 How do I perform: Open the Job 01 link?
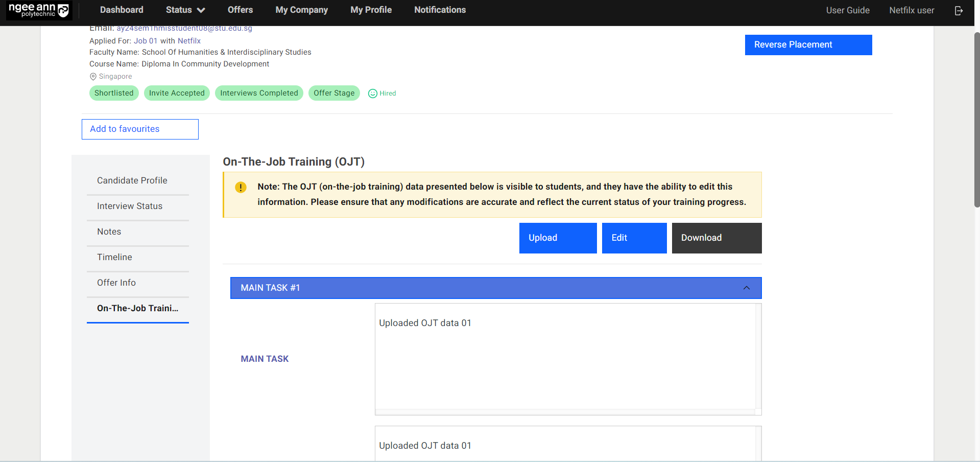146,41
